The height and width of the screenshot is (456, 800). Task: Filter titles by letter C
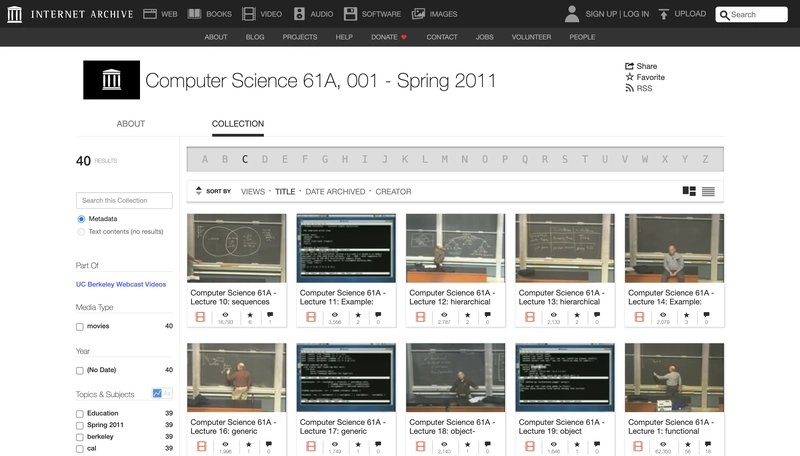tap(245, 159)
